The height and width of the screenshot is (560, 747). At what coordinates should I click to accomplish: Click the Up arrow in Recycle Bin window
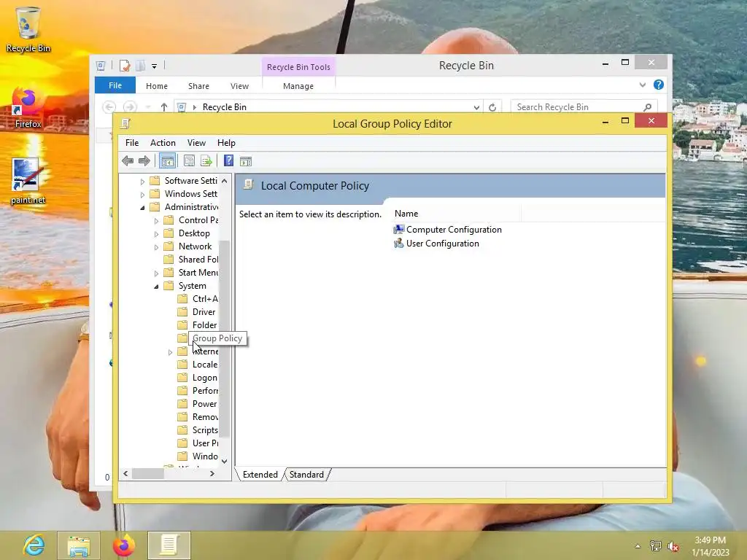[x=164, y=107]
